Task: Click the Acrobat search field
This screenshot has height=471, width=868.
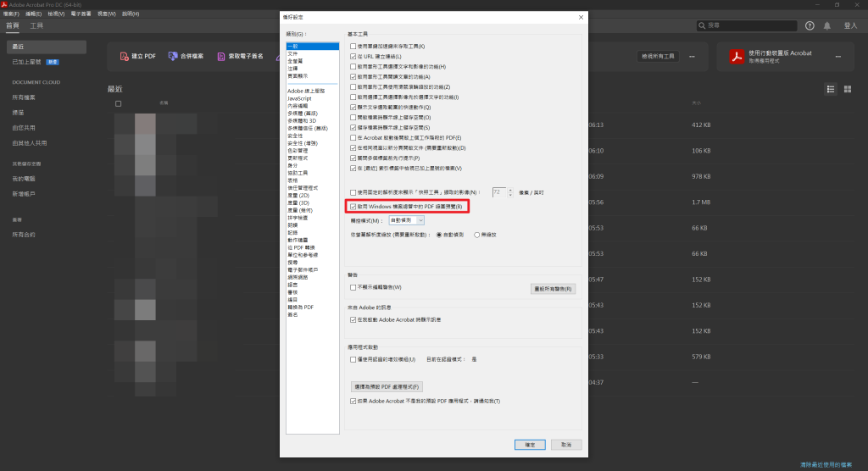Action: pyautogui.click(x=747, y=25)
